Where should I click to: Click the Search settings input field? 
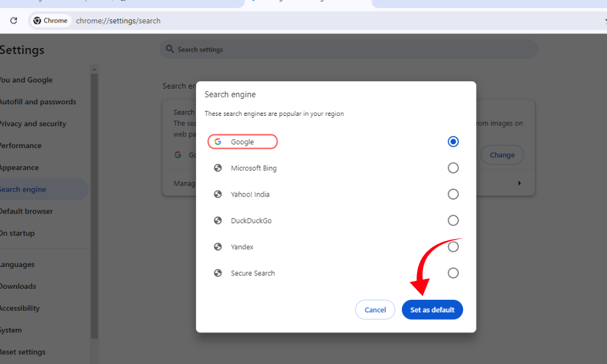[348, 49]
